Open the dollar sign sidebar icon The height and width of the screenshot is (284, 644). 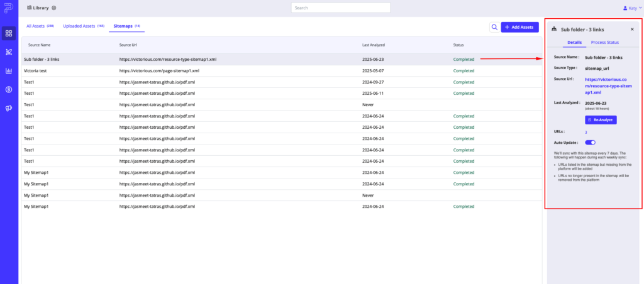pos(9,89)
